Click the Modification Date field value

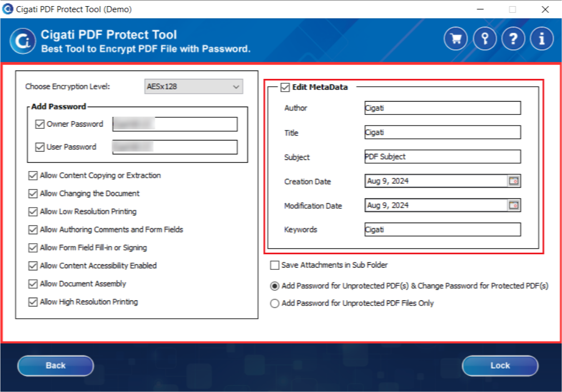(436, 205)
